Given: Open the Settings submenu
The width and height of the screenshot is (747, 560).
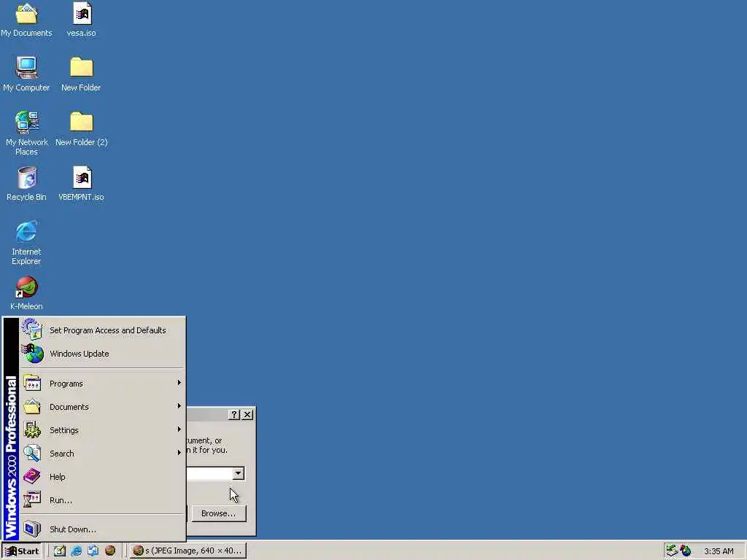Looking at the screenshot, I should (102, 430).
